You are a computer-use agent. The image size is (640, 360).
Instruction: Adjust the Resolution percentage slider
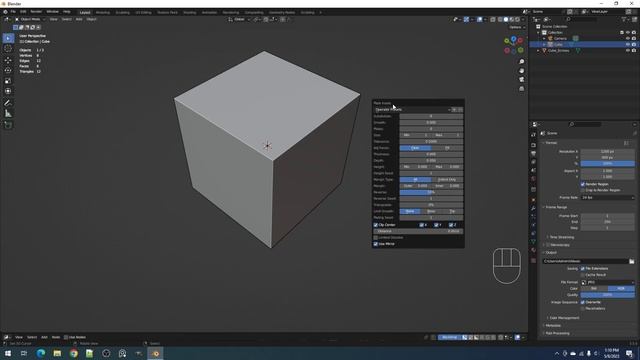tap(607, 164)
